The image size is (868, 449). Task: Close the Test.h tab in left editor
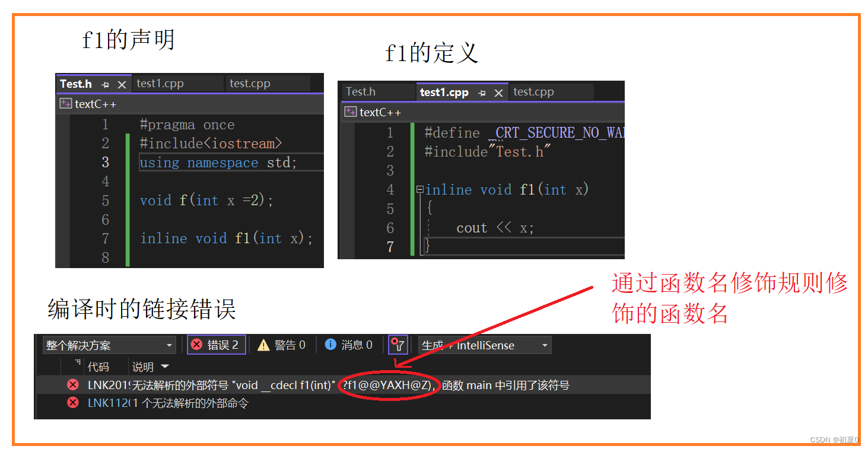[122, 85]
